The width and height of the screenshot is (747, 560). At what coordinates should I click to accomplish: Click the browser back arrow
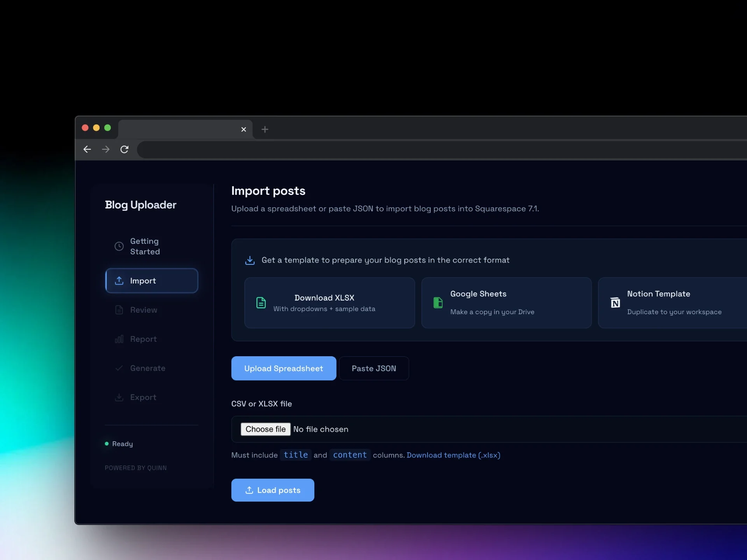pyautogui.click(x=87, y=149)
